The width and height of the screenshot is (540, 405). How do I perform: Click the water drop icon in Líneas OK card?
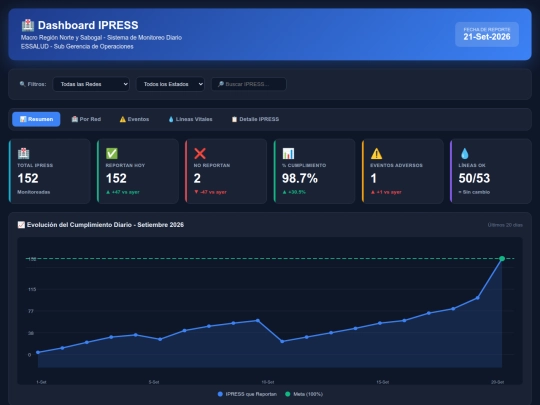(465, 153)
